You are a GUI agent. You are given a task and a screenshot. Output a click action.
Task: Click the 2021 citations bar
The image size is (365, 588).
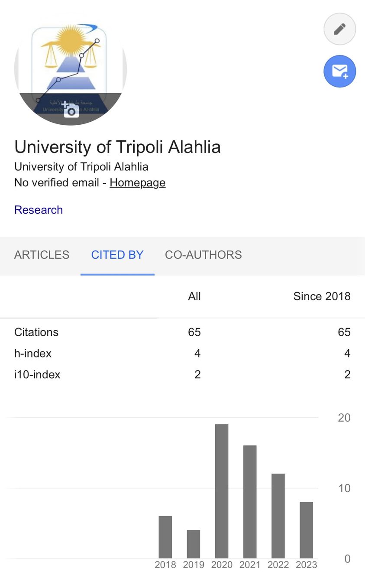tap(250, 501)
